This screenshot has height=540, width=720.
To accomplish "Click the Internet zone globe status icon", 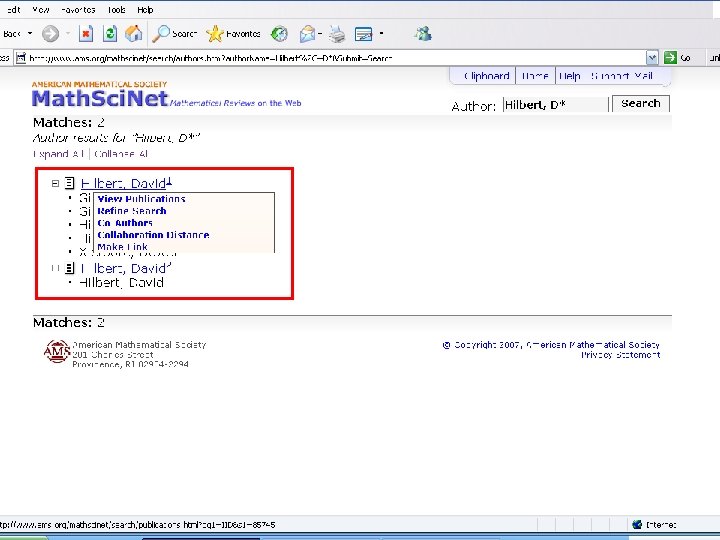I will (637, 524).
